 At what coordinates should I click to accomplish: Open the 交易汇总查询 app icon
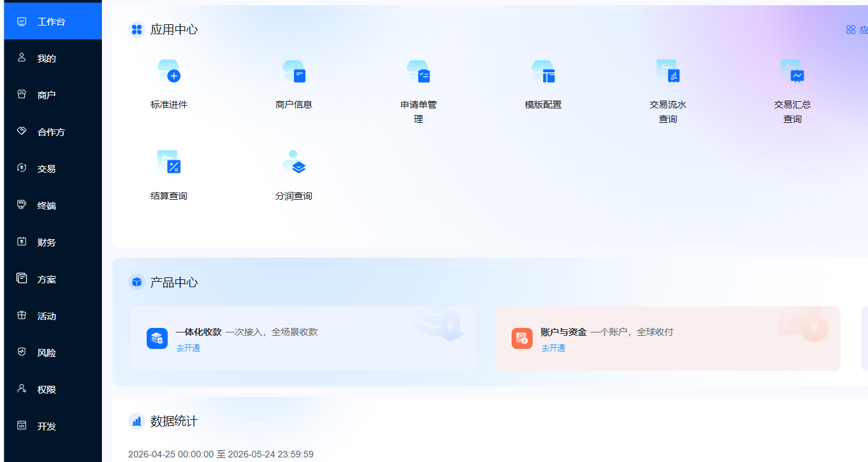pos(792,71)
